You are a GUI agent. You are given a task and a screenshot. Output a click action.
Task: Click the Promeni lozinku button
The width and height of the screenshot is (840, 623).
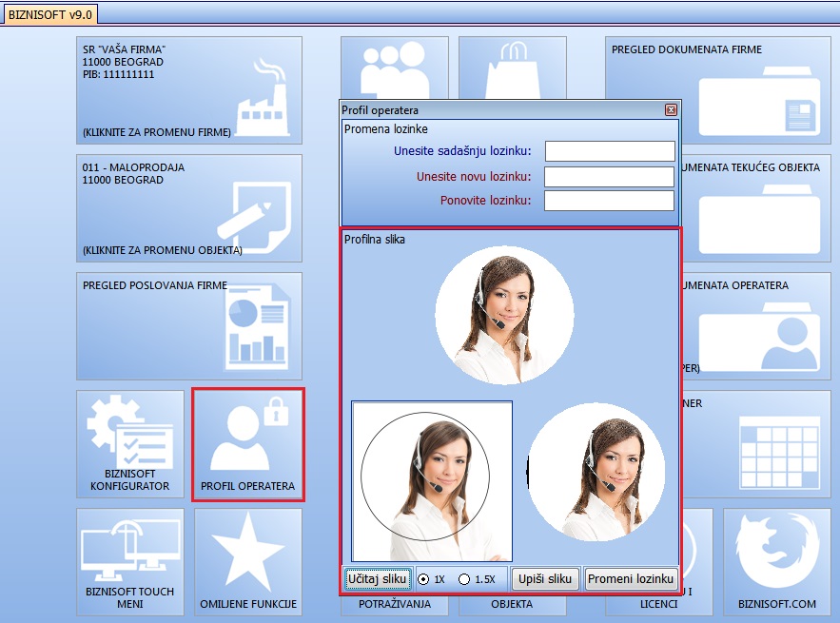coord(631,579)
